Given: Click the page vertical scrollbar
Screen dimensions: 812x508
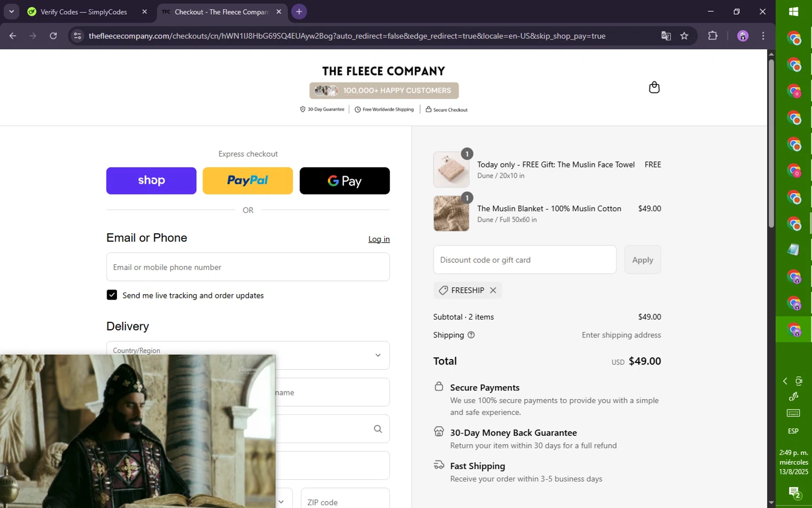Looking at the screenshot, I should coord(771,143).
